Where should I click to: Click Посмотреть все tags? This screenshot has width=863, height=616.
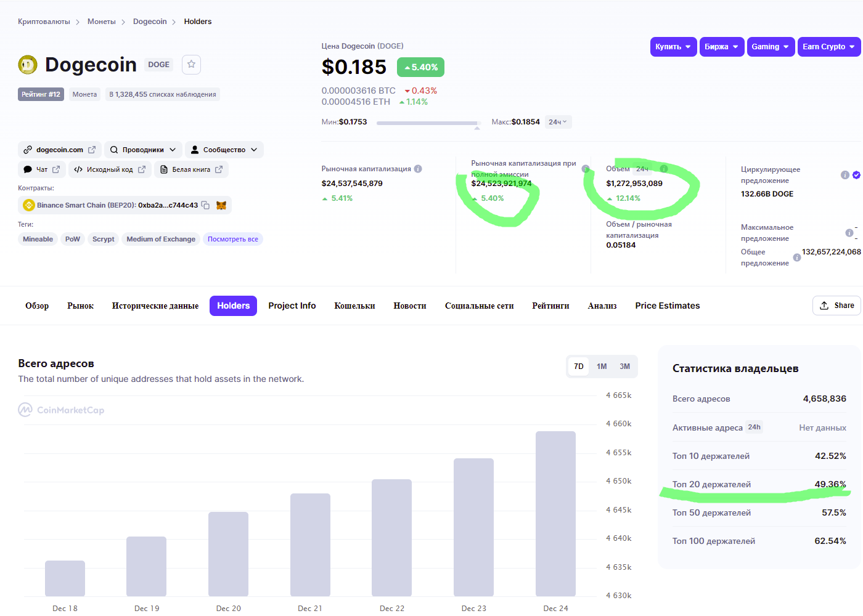tap(233, 239)
